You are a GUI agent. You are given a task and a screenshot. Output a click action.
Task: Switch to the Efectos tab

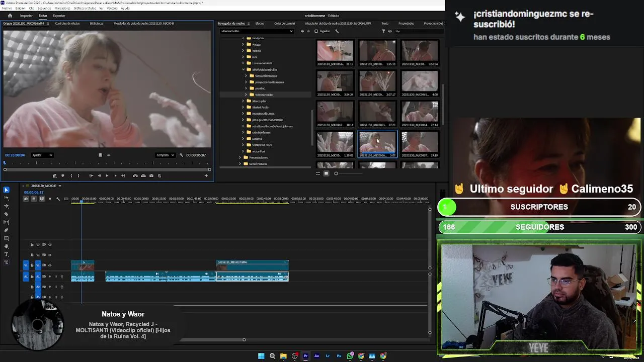[x=260, y=24]
